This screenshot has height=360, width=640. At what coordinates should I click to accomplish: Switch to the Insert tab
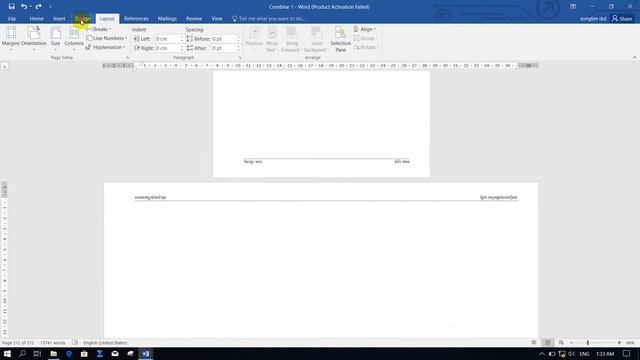coord(59,19)
